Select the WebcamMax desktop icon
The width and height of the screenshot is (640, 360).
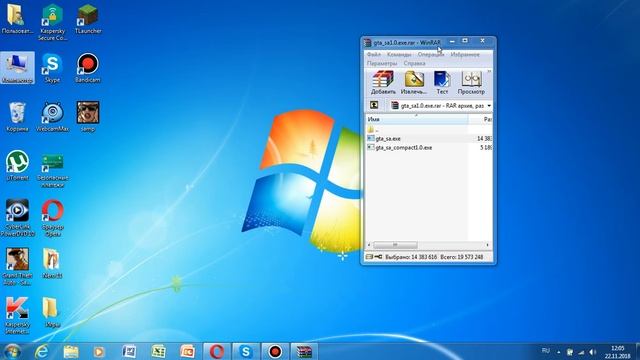coord(53,117)
